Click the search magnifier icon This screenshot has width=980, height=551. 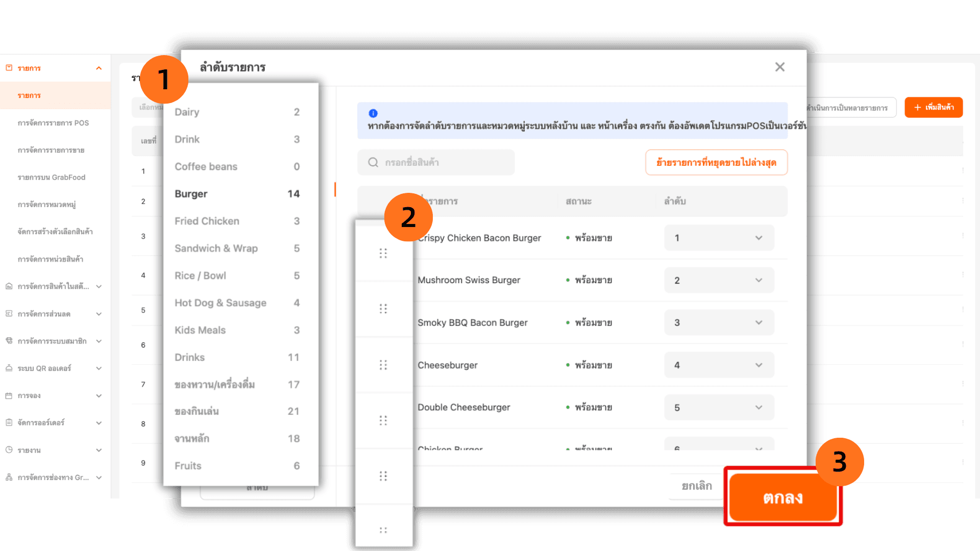pos(373,162)
